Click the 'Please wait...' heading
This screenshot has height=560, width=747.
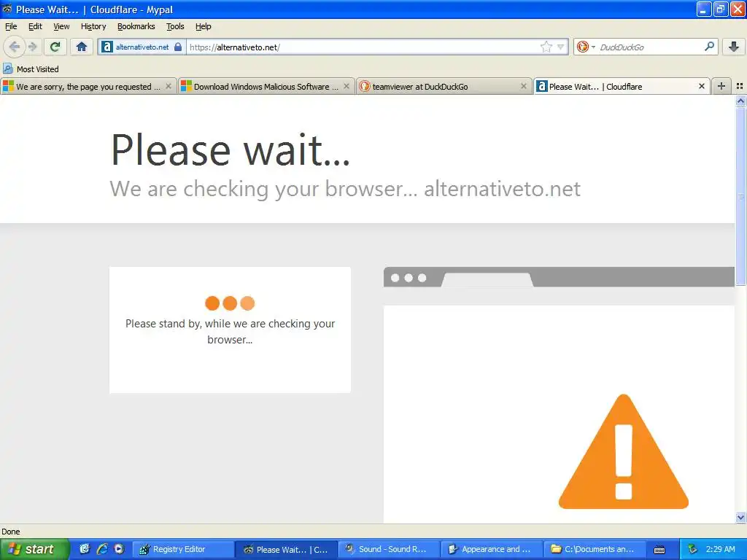[230, 149]
